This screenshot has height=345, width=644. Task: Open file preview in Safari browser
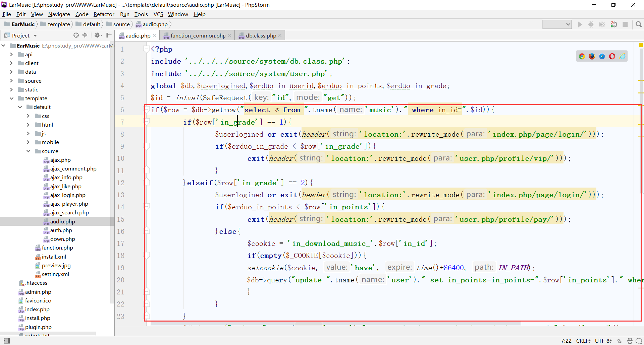602,56
